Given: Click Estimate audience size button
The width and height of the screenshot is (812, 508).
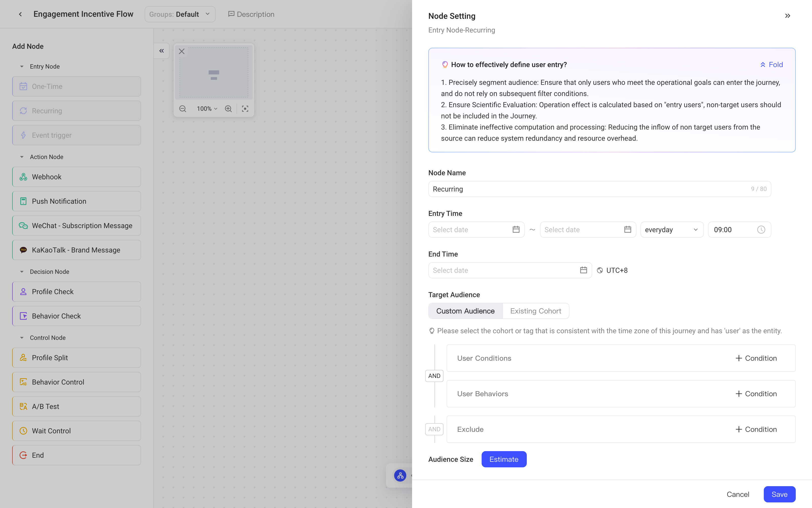Looking at the screenshot, I should [x=504, y=459].
